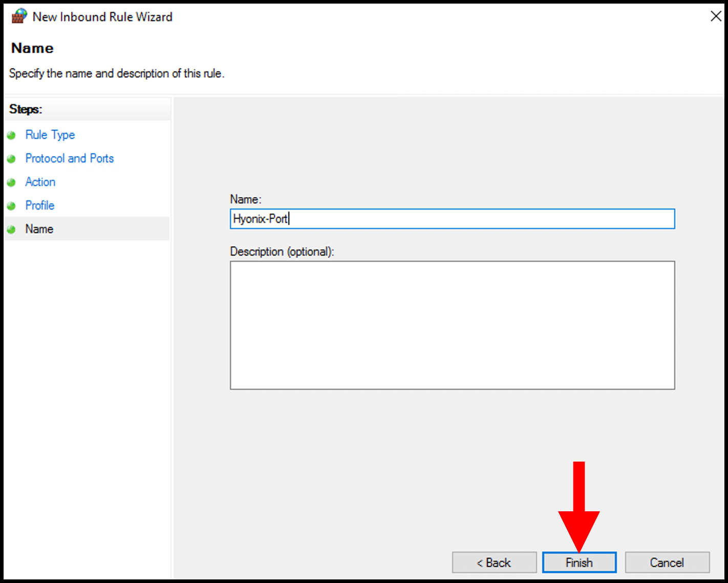Cancel the inbound rule wizard
This screenshot has height=583, width=728.
667,562
